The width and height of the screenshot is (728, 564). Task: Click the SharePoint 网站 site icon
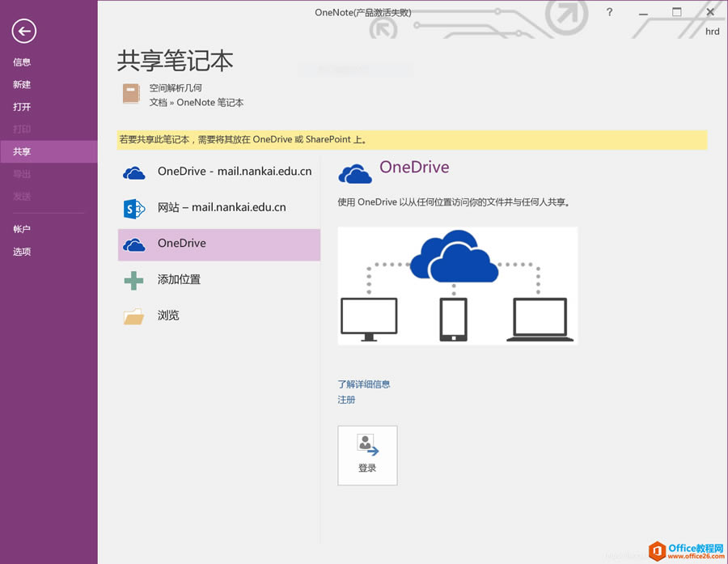pyautogui.click(x=133, y=207)
